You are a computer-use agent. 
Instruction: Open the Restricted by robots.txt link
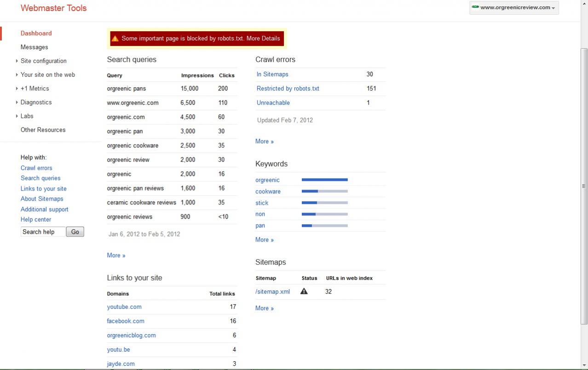[x=288, y=88]
